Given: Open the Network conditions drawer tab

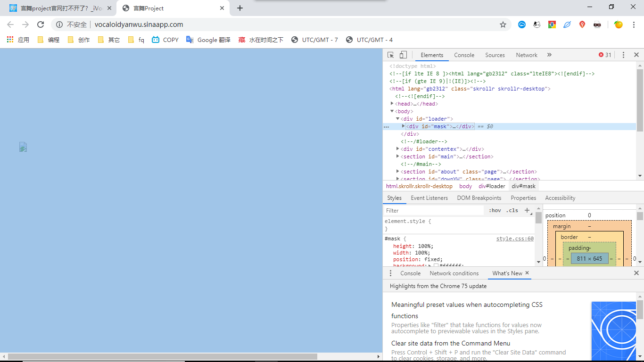Looking at the screenshot, I should [454, 273].
